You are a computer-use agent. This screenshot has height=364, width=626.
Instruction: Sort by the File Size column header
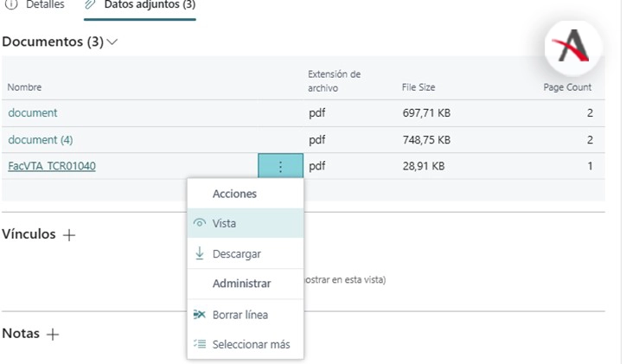pos(418,87)
